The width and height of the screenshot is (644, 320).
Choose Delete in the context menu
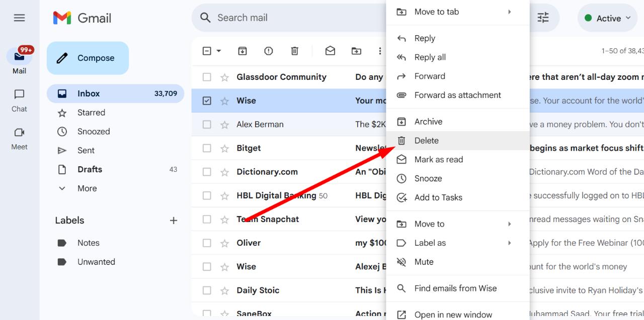click(x=458, y=141)
